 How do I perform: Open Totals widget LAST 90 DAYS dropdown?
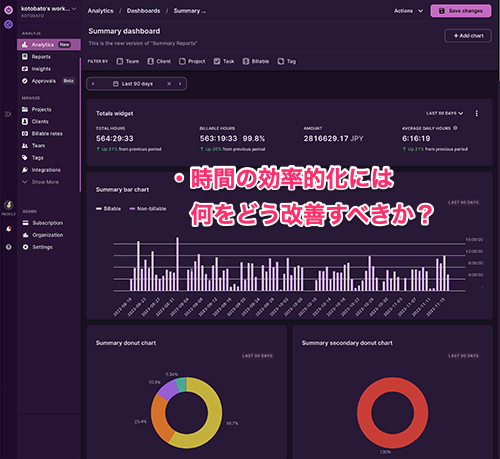445,113
